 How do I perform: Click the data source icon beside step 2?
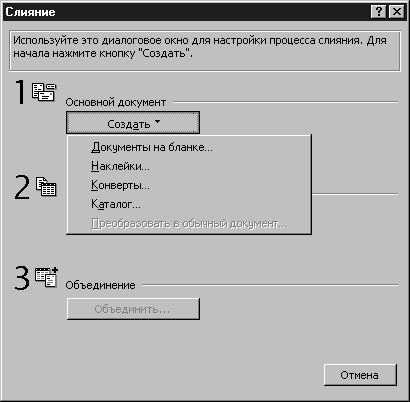click(46, 187)
